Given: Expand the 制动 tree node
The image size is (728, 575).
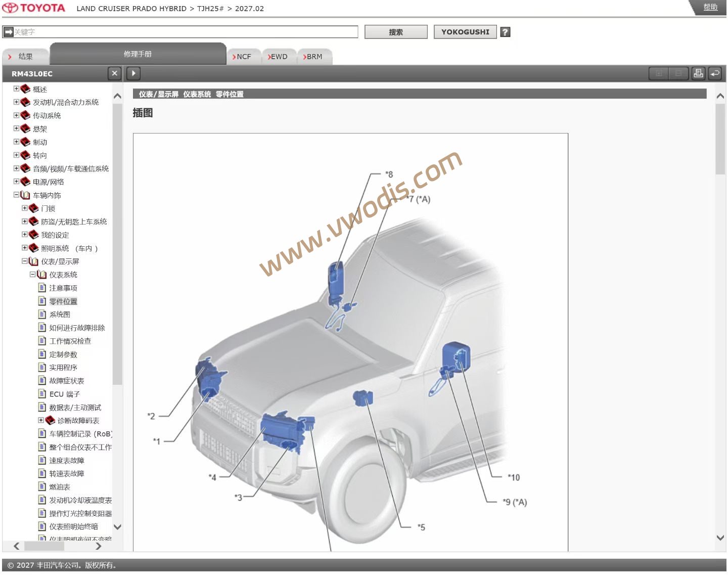Looking at the screenshot, I should (16, 142).
